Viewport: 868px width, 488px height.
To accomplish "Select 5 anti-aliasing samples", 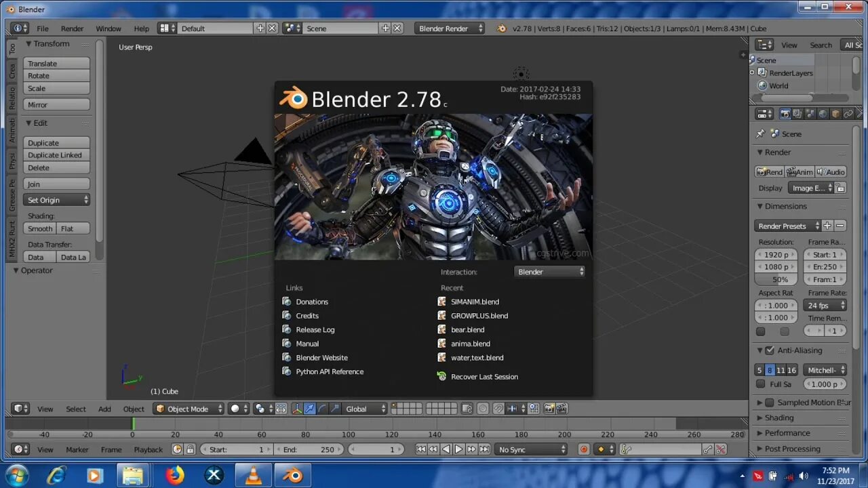I will [x=759, y=370].
